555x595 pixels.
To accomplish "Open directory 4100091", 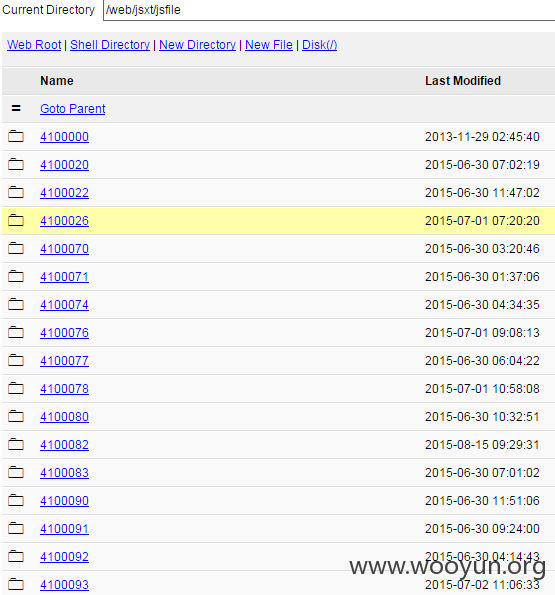I will tap(64, 529).
